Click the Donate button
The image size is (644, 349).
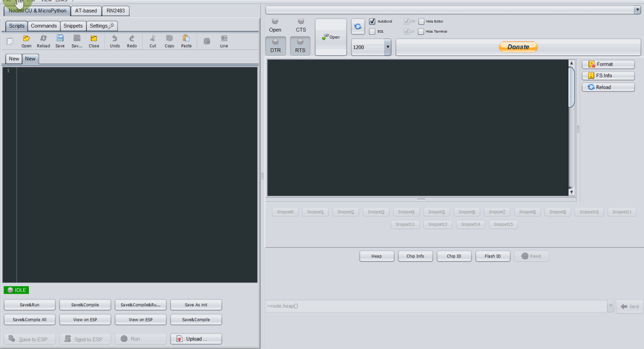click(x=518, y=47)
